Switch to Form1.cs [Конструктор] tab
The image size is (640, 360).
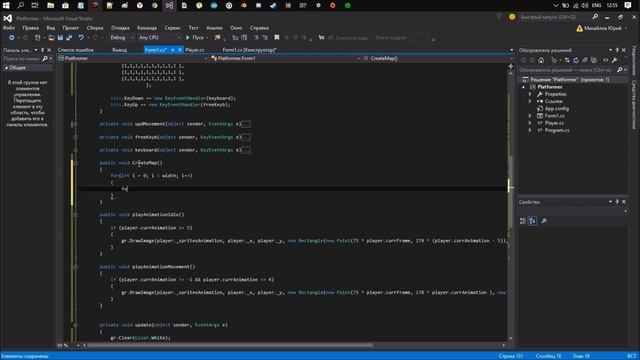coord(249,50)
